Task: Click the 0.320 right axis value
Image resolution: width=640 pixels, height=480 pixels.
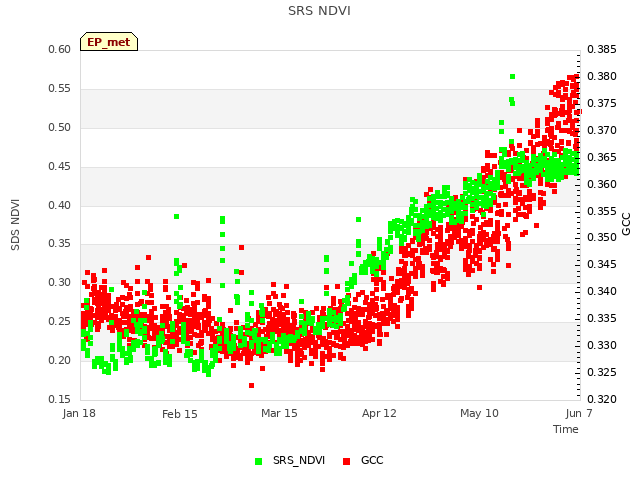Action: pyautogui.click(x=602, y=399)
